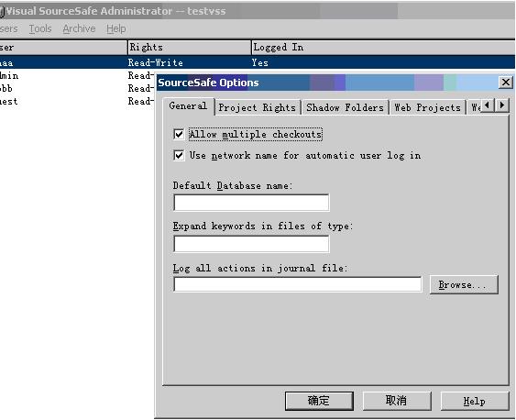This screenshot has width=516, height=420.
Task: Click the Expand keywords in files field
Action: tap(251, 244)
